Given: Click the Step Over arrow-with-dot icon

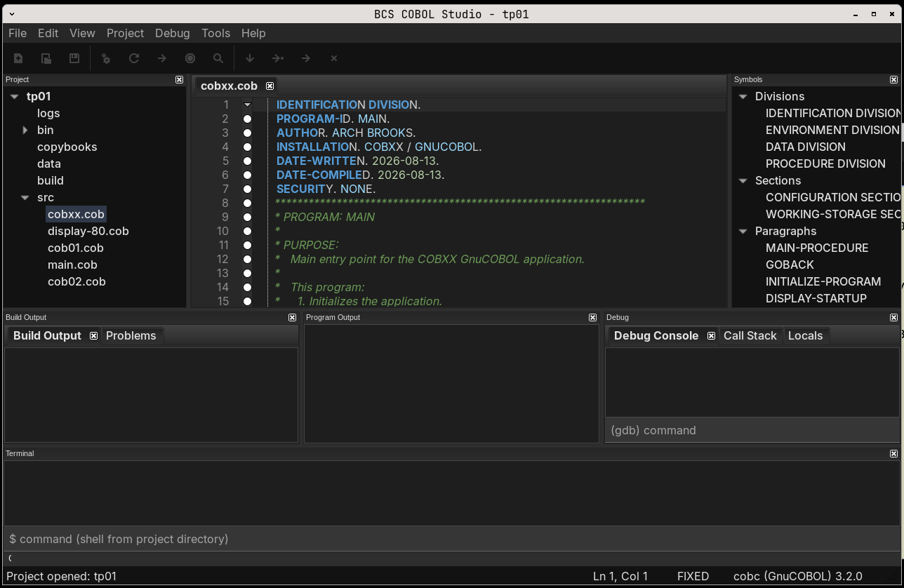Looking at the screenshot, I should coord(278,58).
